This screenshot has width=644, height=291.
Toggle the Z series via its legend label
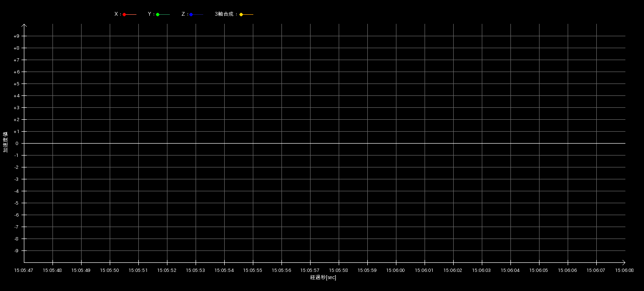(x=183, y=14)
